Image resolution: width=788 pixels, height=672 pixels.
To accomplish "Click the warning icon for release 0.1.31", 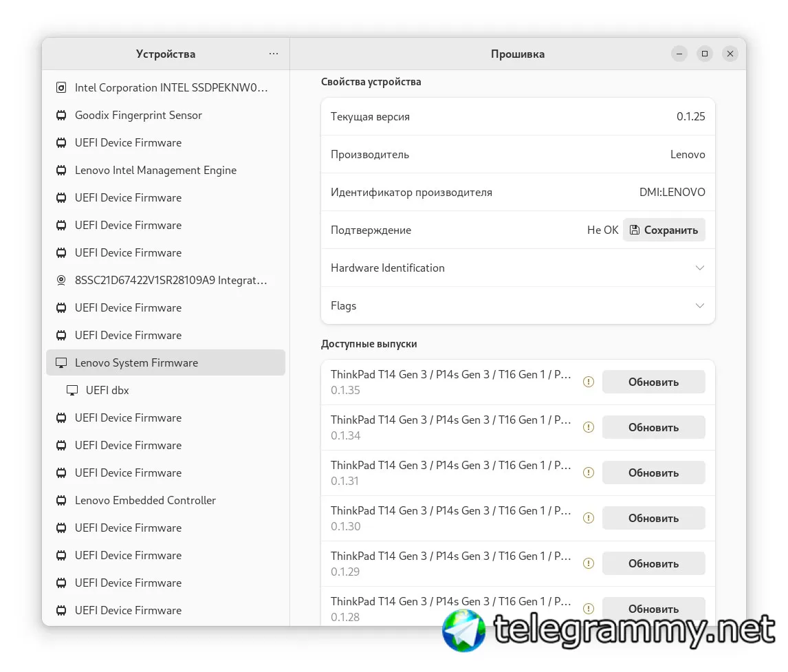I will pyautogui.click(x=589, y=473).
